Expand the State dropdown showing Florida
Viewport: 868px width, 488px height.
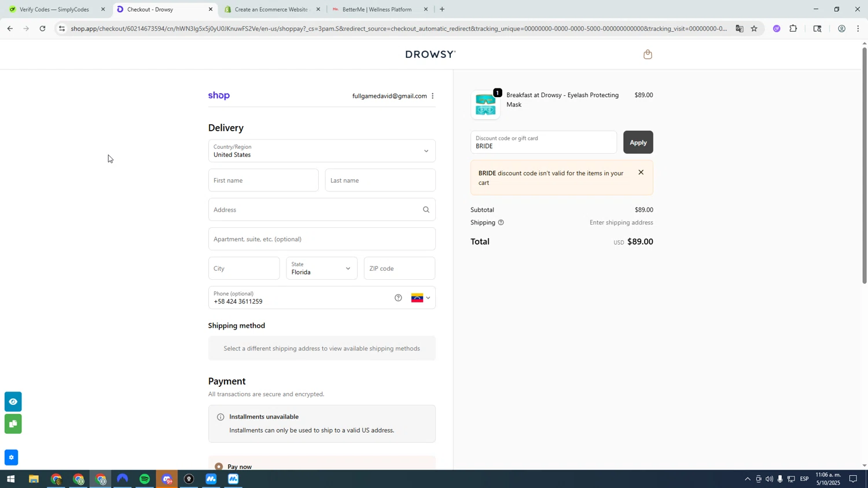coord(322,268)
